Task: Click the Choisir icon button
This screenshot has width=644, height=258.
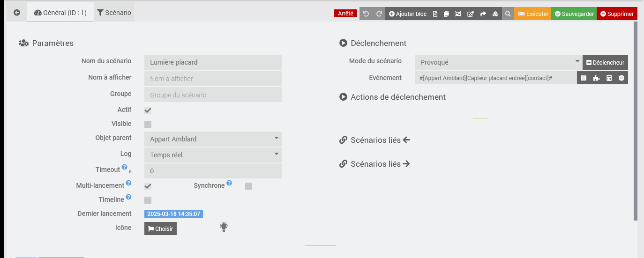Action: click(160, 229)
